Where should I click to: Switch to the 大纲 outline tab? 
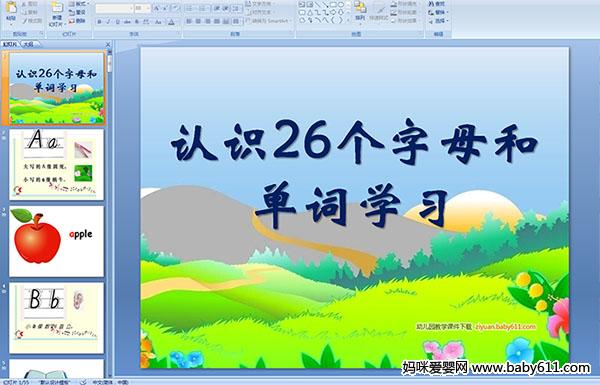coord(28,44)
